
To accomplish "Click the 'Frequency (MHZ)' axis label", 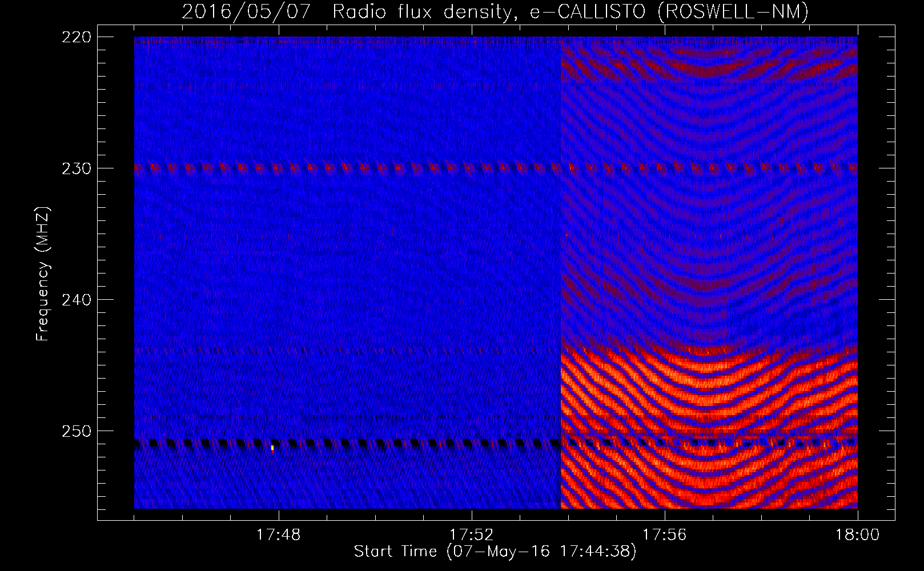I will click(x=43, y=274).
